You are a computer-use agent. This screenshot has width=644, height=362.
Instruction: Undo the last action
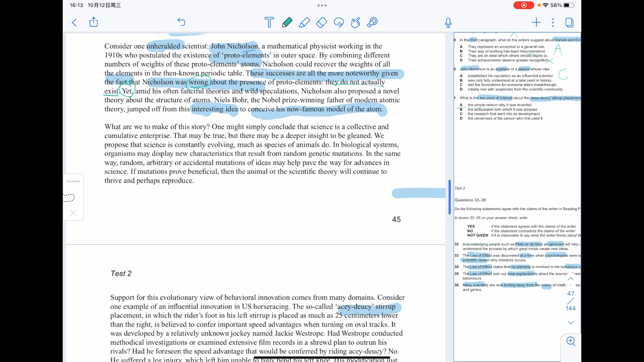coord(181,22)
